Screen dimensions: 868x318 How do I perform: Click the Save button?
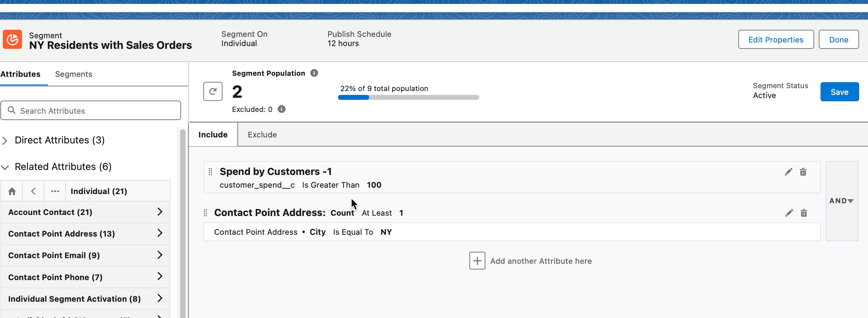839,92
